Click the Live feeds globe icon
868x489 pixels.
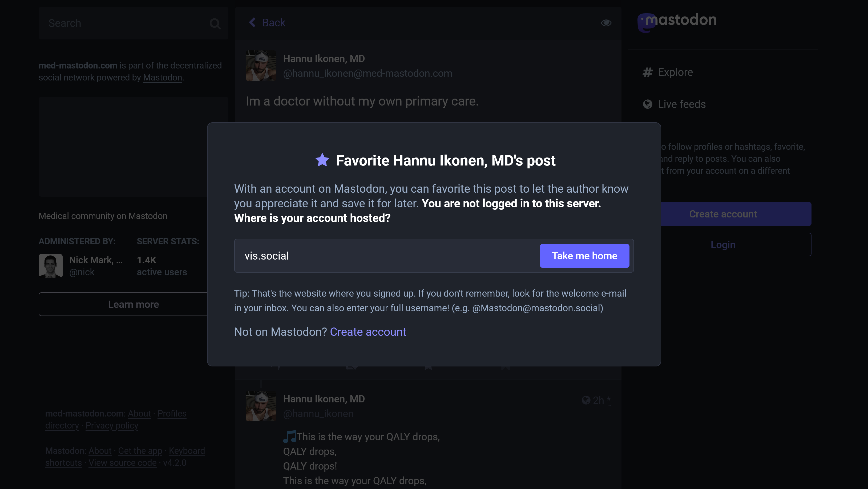tap(647, 104)
